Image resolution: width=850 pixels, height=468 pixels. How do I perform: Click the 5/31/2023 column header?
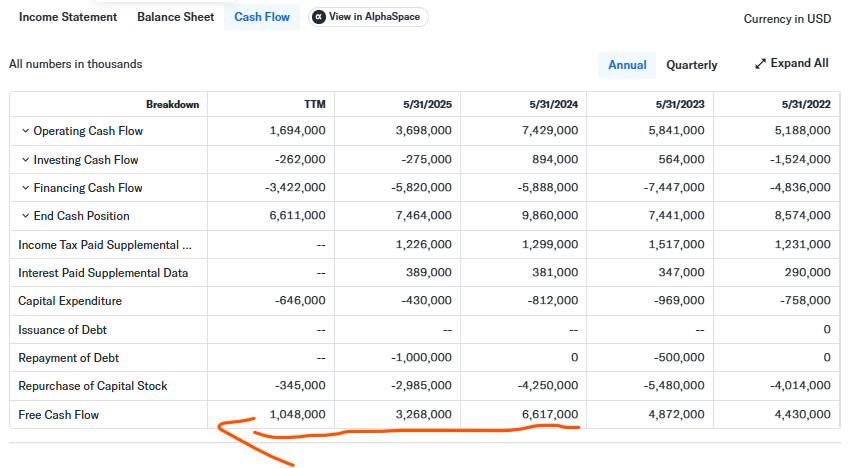tap(680, 105)
